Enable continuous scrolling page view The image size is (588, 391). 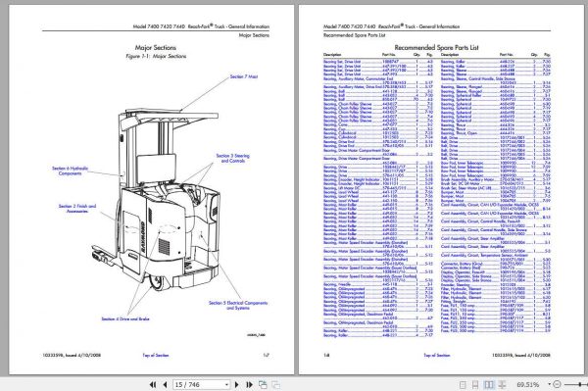point(475,384)
